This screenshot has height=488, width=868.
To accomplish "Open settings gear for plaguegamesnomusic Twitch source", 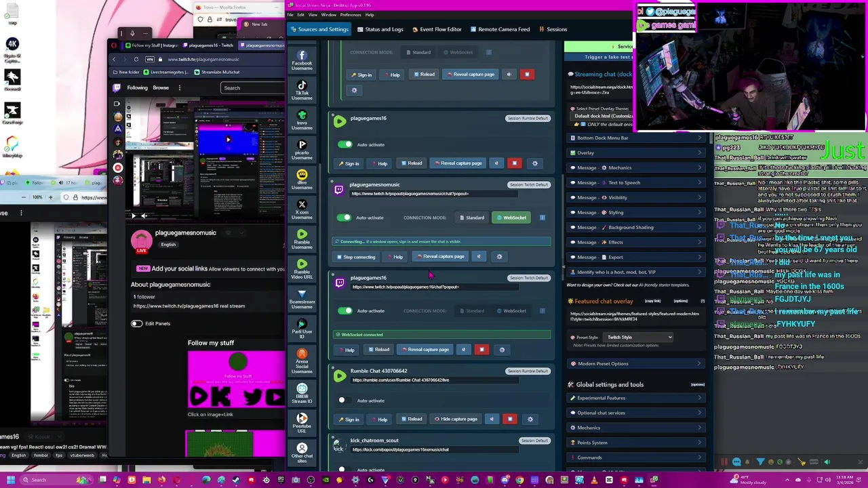I will coord(500,257).
